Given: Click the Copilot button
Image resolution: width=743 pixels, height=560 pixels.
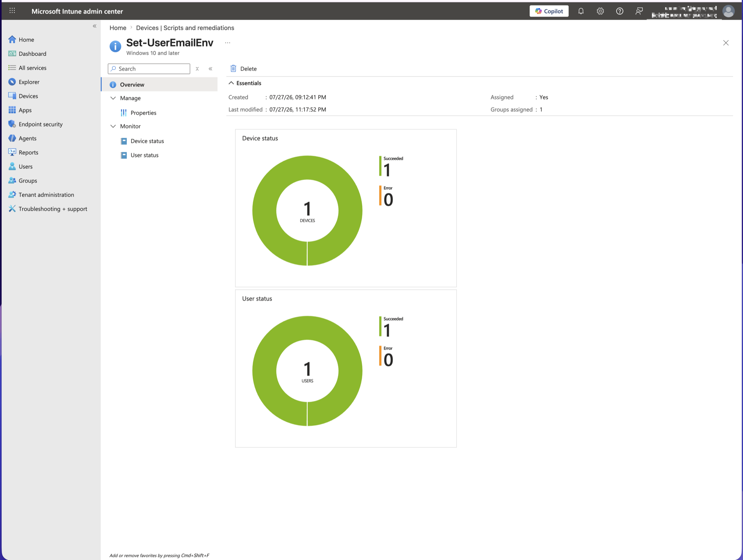Looking at the screenshot, I should tap(549, 11).
